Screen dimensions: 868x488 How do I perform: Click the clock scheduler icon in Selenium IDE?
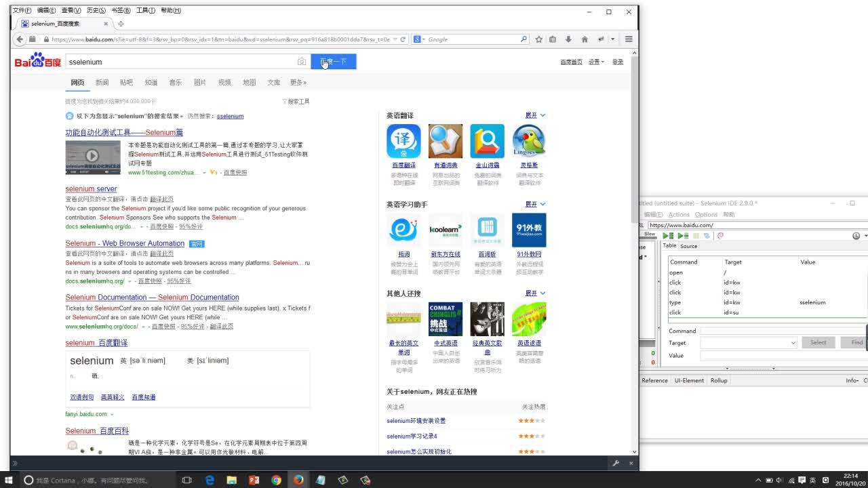click(x=856, y=236)
